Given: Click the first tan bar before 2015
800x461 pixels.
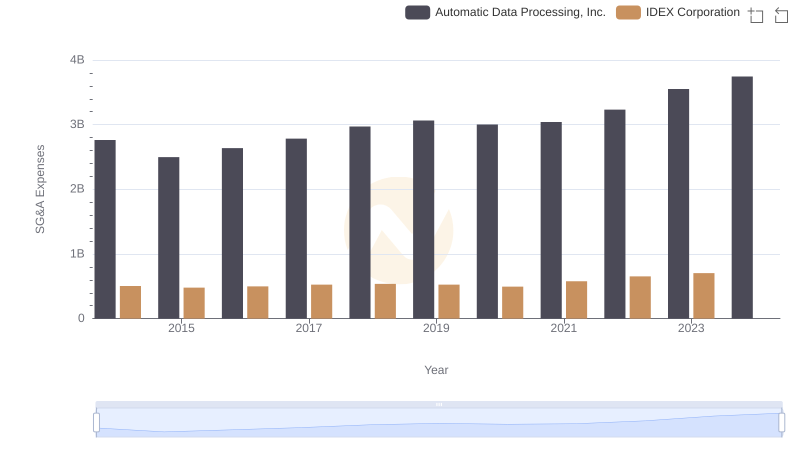Looking at the screenshot, I should [131, 302].
